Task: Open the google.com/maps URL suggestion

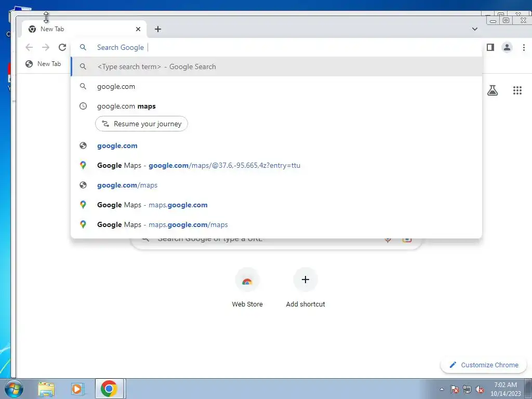Action: [x=276, y=185]
